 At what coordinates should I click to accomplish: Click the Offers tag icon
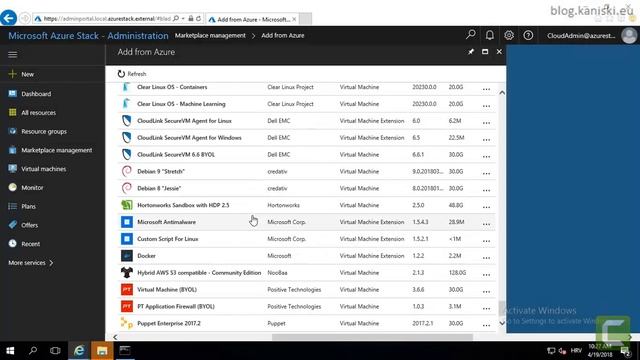[x=13, y=225]
